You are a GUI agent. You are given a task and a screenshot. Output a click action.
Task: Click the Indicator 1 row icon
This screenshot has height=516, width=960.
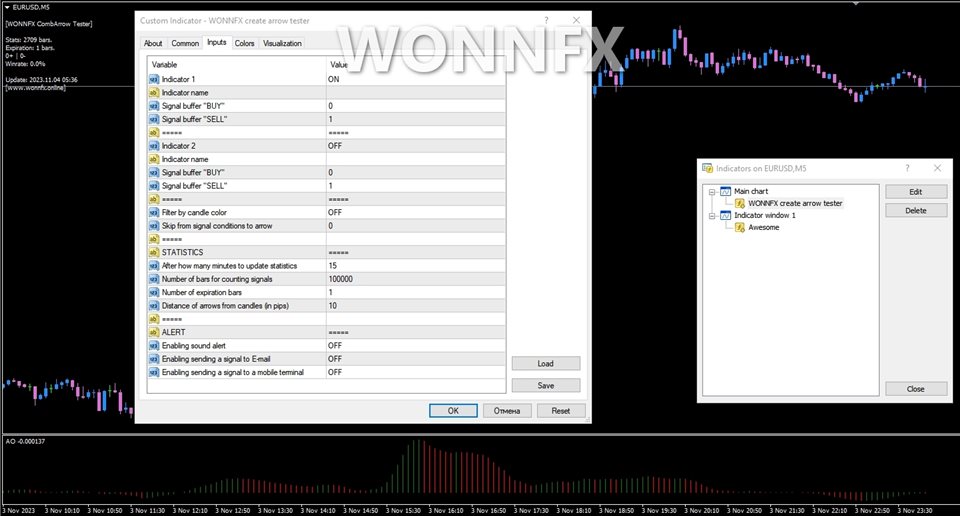click(154, 80)
